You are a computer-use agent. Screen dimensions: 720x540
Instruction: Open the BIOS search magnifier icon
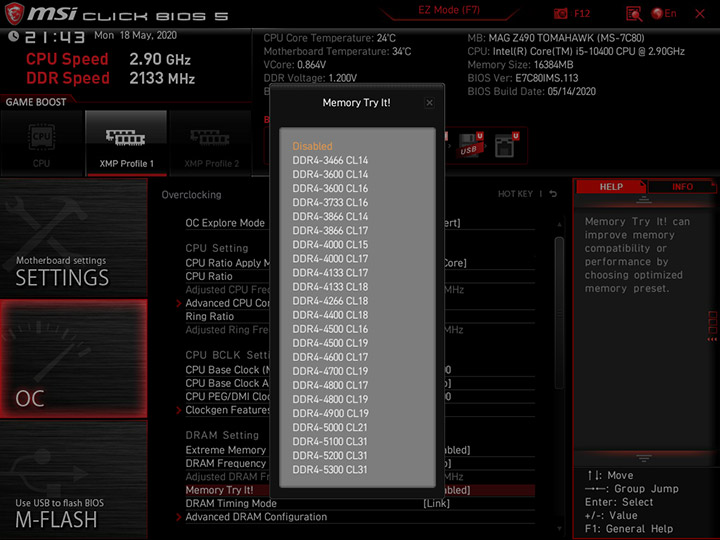634,14
